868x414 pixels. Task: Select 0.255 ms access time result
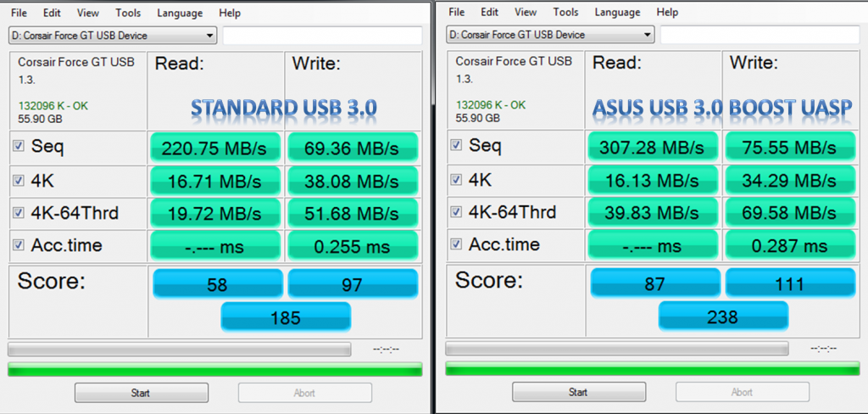tap(352, 247)
